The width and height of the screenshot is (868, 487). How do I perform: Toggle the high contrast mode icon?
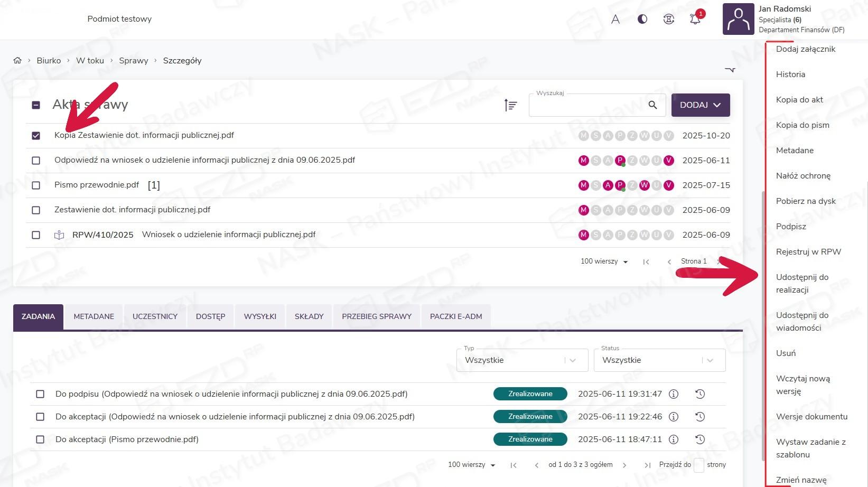[x=642, y=19]
